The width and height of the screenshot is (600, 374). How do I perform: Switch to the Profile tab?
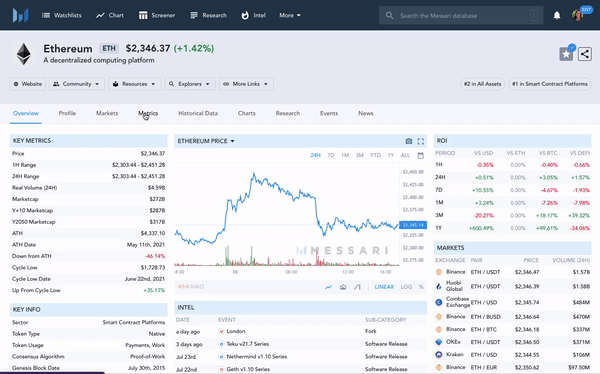67,113
